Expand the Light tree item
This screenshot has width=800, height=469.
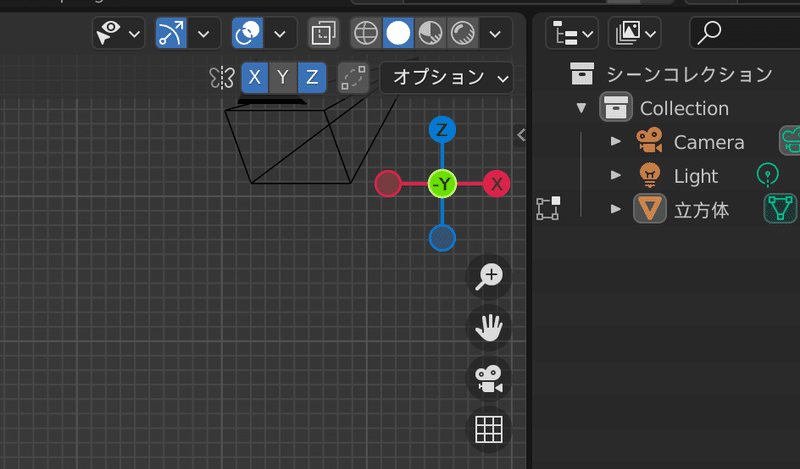616,175
